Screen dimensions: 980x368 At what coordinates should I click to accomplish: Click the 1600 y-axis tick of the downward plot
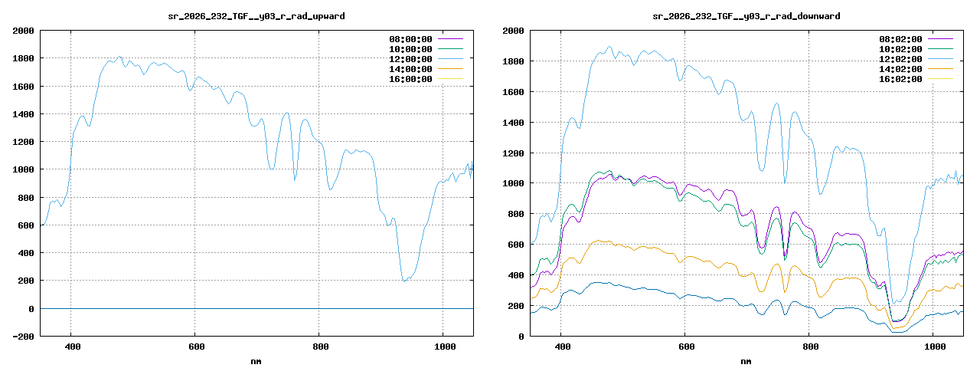coord(513,92)
